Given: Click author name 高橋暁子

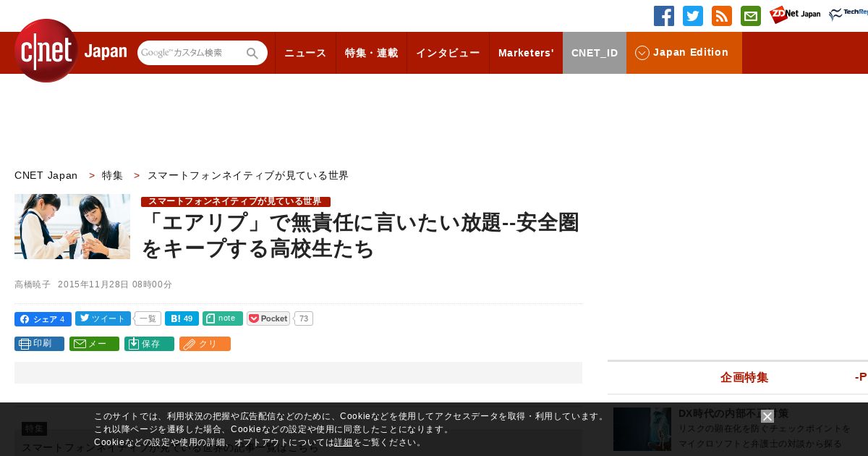Looking at the screenshot, I should [33, 284].
